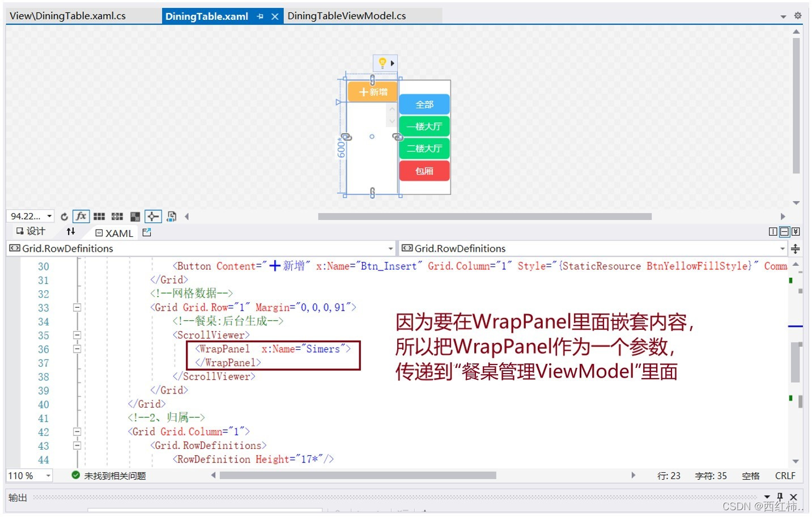Swap the design and XAML panes

point(71,231)
